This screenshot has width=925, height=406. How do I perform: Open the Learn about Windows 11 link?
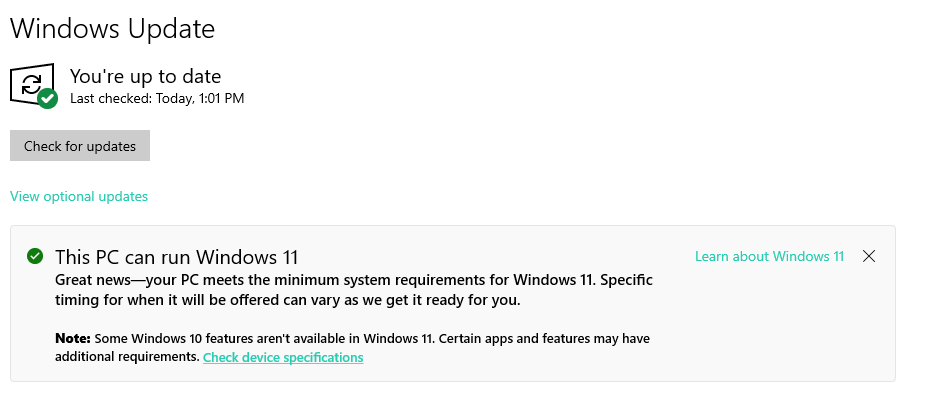[769, 256]
